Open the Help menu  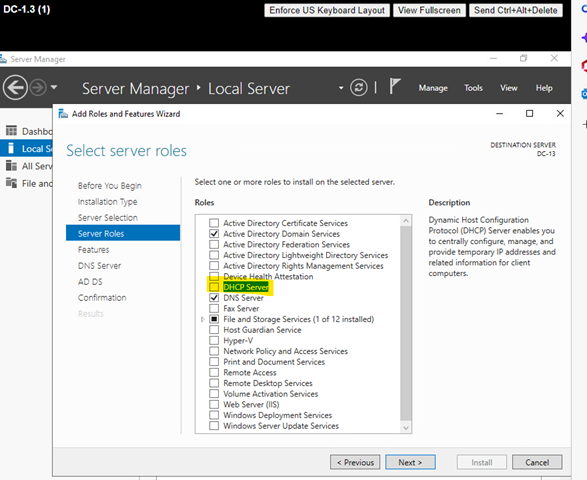[544, 88]
